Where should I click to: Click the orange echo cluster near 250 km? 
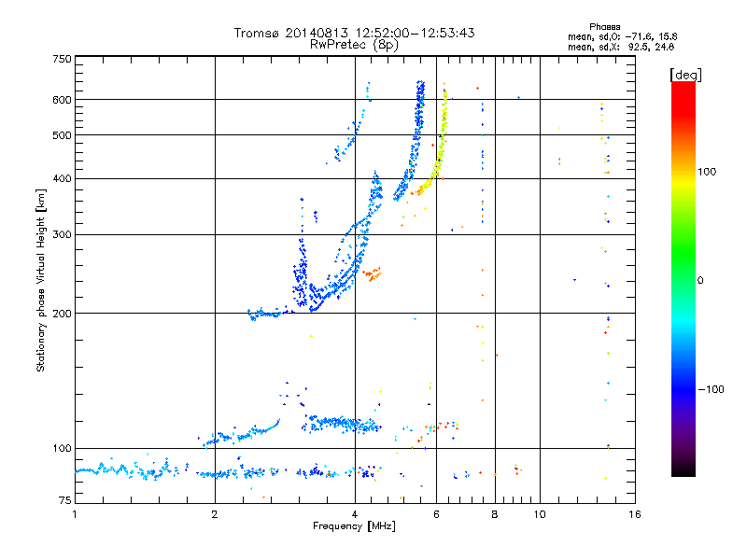coord(372,273)
